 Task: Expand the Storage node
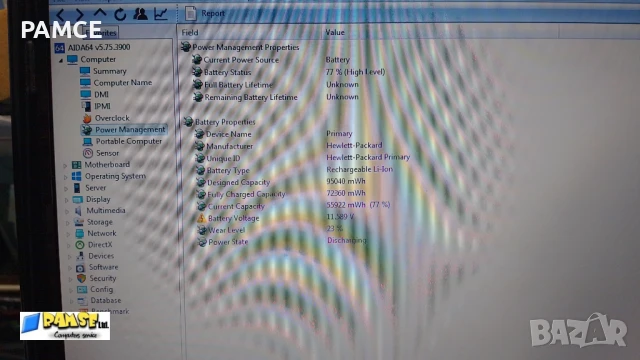pos(68,223)
